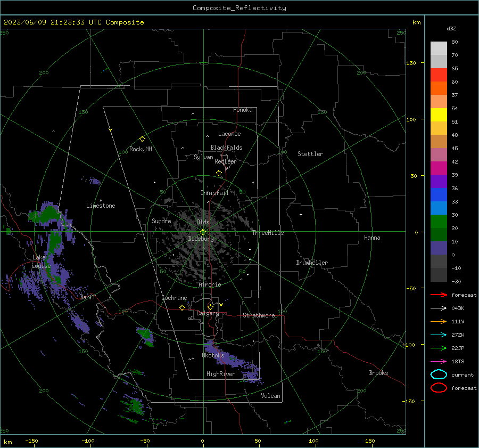Viewport: 479px width, 448px height.
Task: Select the Sylvan town label
Action: coord(203,157)
